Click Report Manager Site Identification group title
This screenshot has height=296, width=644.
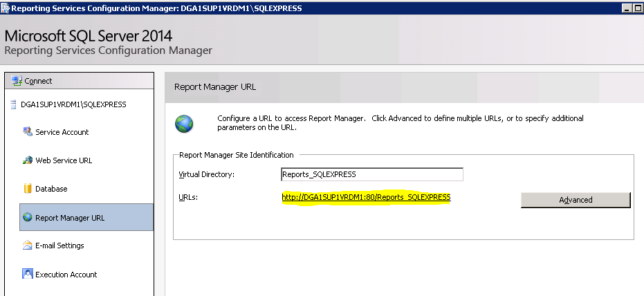tap(237, 155)
